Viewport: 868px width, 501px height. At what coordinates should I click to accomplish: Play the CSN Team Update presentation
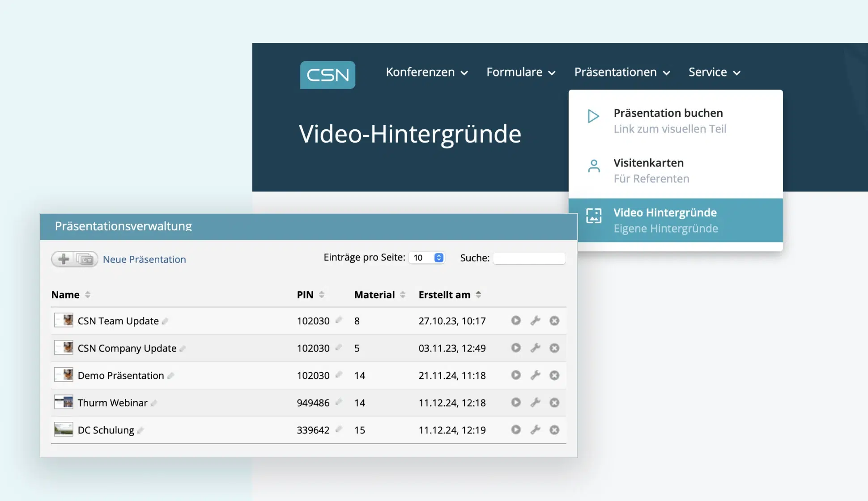tap(516, 321)
